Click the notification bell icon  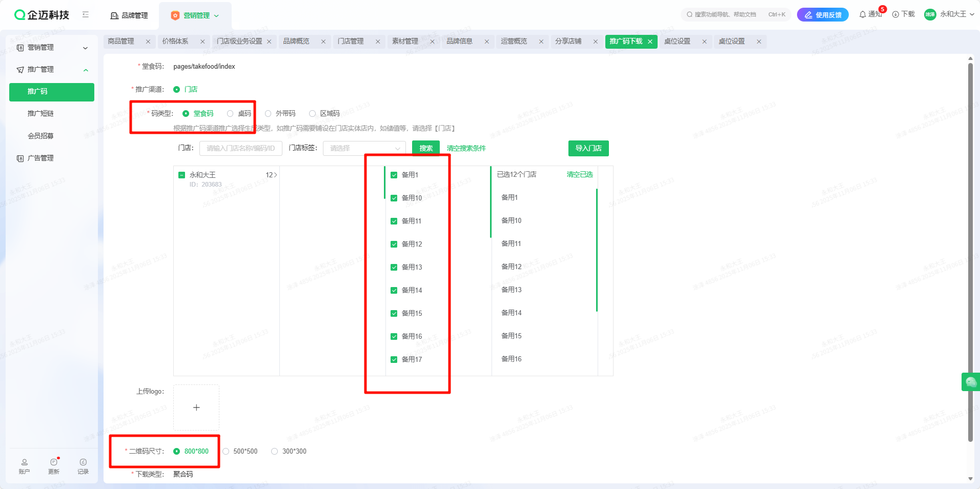click(863, 15)
